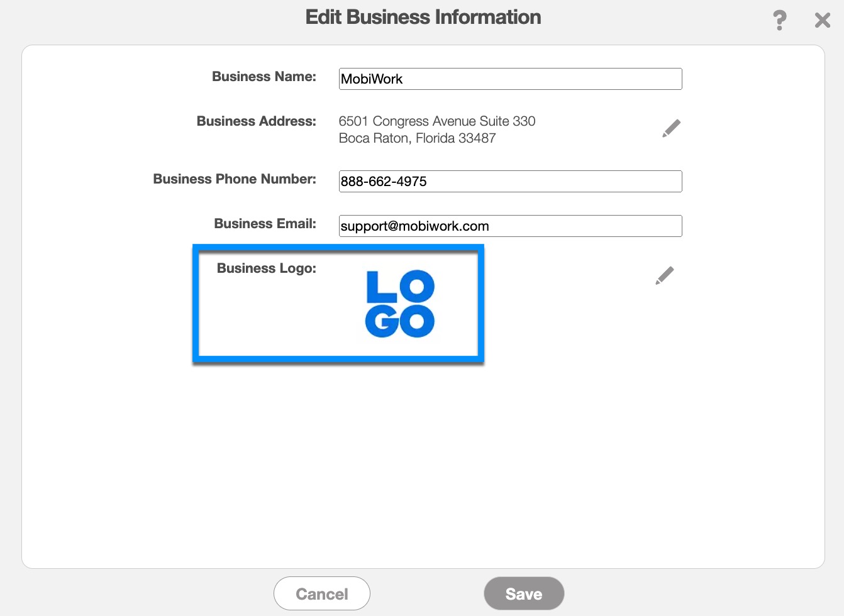Select the Business Email text field
Viewport: 844px width, 616px height.
510,226
